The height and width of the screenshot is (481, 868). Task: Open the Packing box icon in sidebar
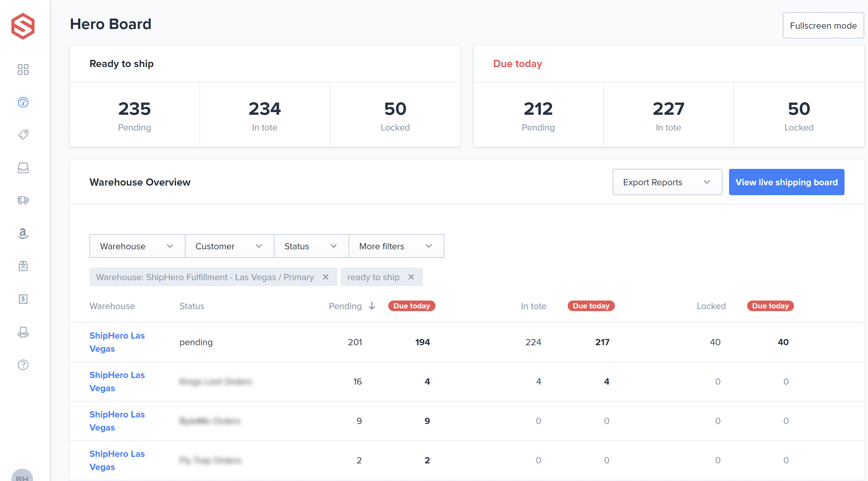point(23,266)
